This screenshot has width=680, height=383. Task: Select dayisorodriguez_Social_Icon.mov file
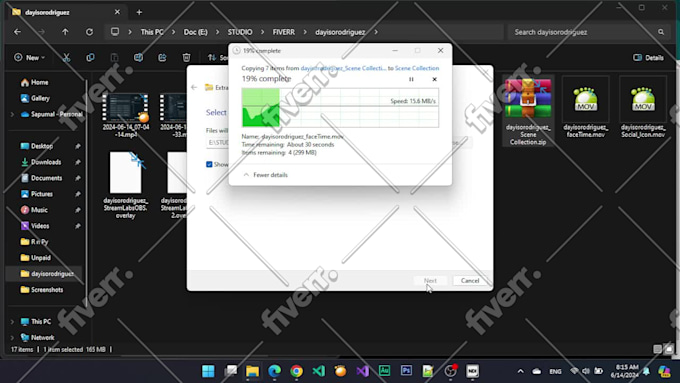tap(643, 108)
